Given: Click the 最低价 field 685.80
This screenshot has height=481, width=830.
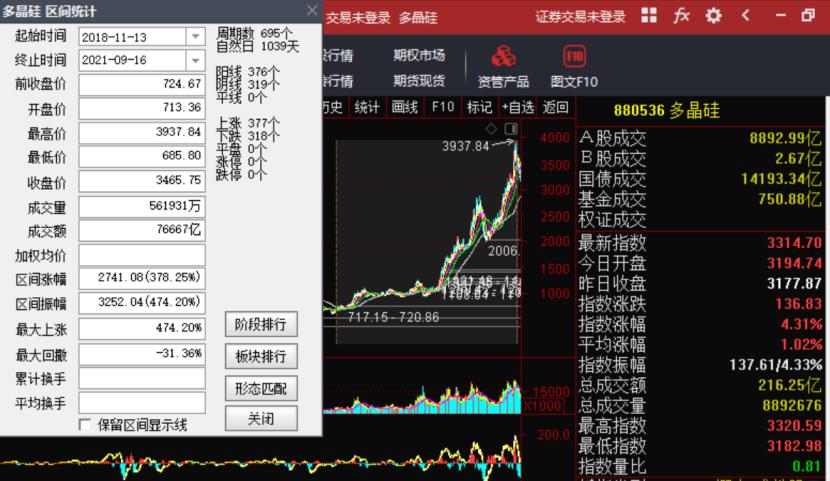Looking at the screenshot, I should tap(142, 157).
